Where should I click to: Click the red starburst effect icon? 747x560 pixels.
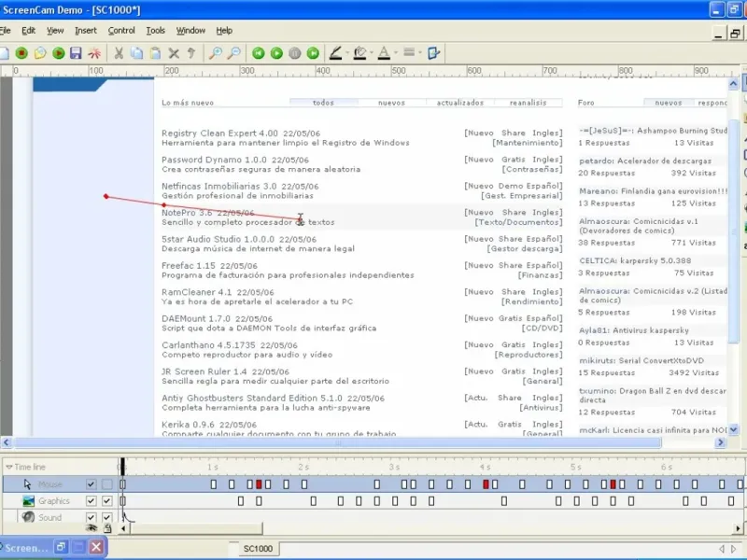tap(94, 53)
